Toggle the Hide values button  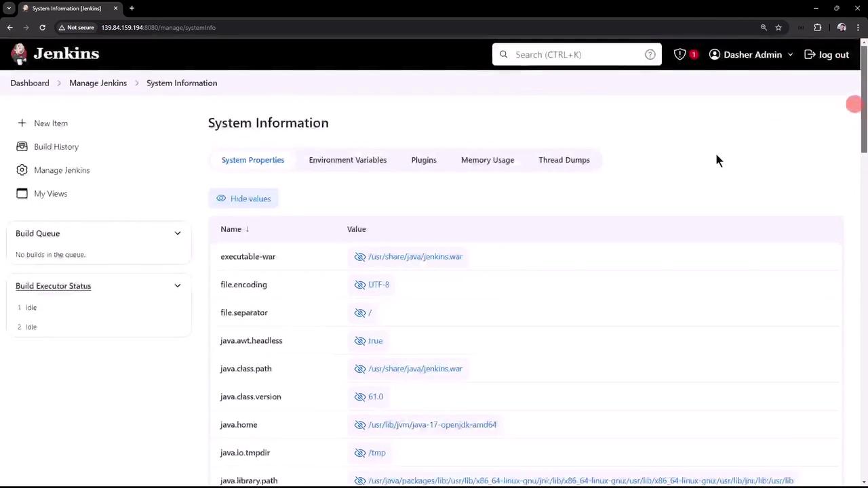click(243, 199)
